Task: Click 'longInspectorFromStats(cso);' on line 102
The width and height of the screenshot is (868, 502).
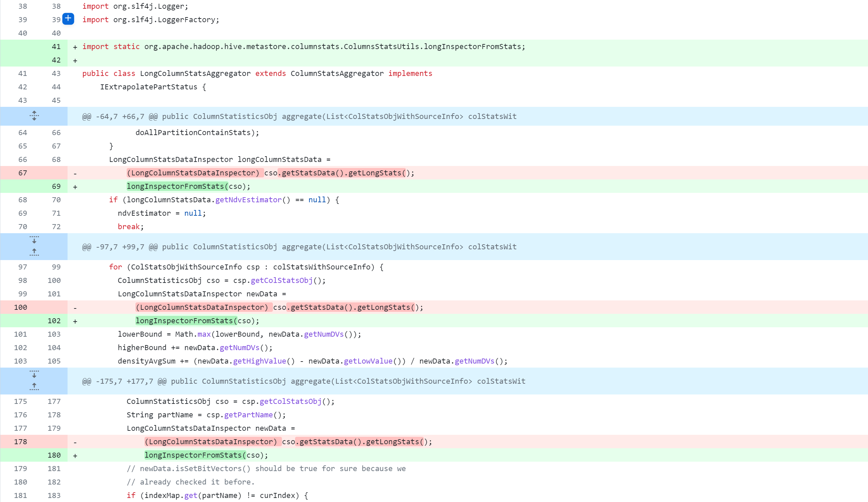Action: [197, 321]
